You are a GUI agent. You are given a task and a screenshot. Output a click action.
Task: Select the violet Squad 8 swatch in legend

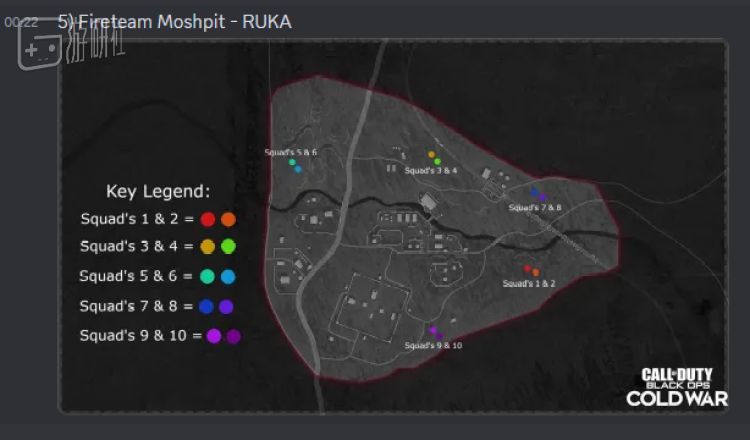[x=226, y=307]
